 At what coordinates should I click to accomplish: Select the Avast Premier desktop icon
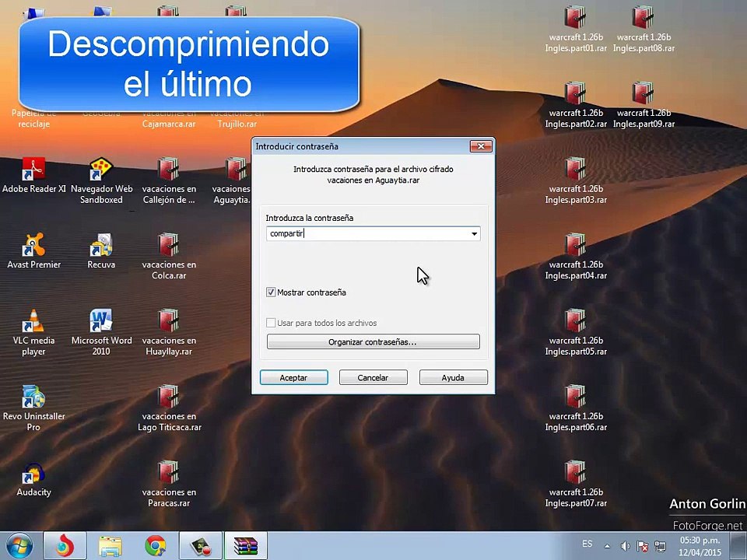click(x=33, y=251)
